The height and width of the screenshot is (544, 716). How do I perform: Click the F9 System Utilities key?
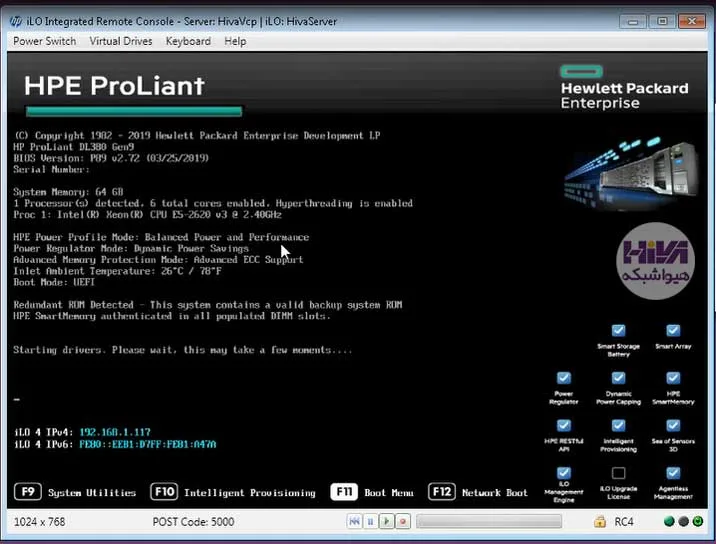[28, 492]
